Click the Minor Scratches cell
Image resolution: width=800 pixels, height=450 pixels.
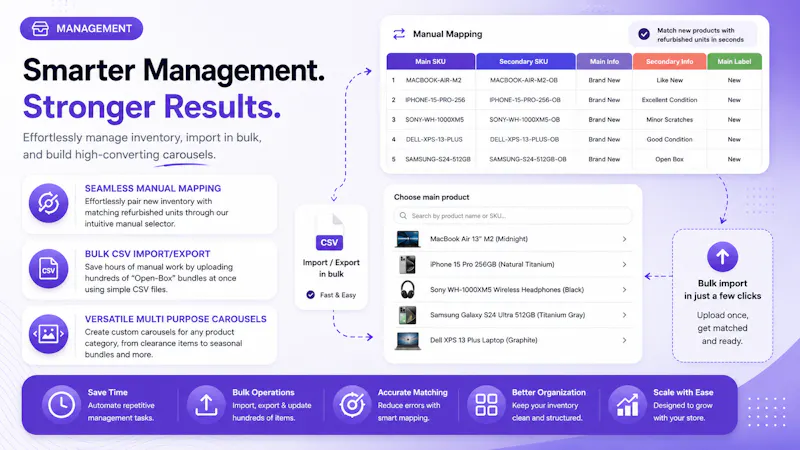tap(669, 119)
